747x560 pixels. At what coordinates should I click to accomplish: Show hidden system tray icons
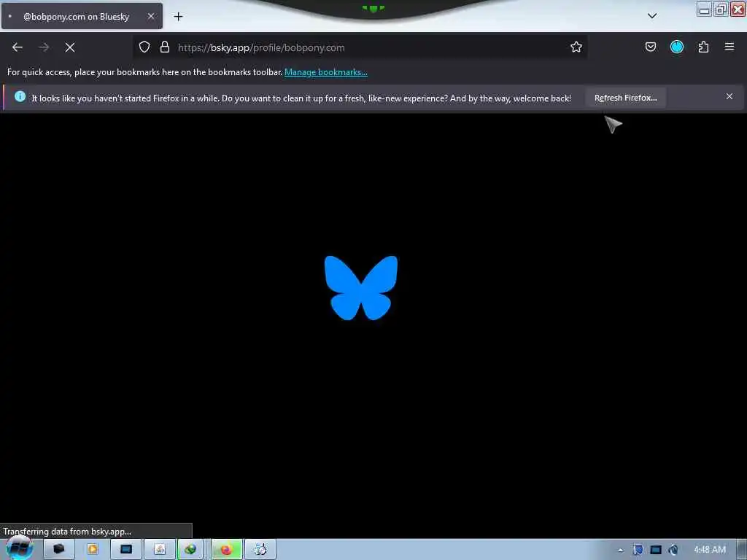tap(620, 550)
